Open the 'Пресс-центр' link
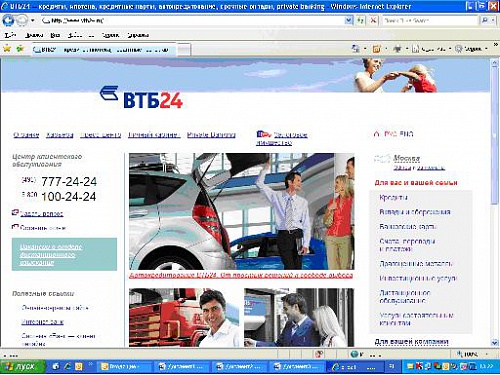The image size is (500, 375). [100, 135]
